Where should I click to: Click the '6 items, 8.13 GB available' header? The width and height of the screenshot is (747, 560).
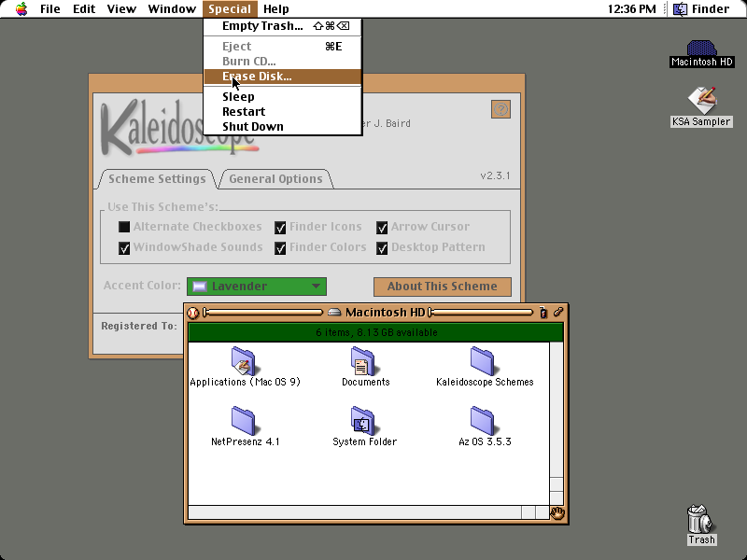pos(376,332)
